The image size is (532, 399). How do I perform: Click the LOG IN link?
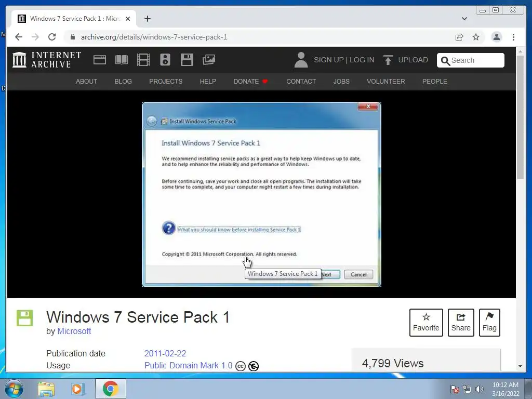click(362, 60)
